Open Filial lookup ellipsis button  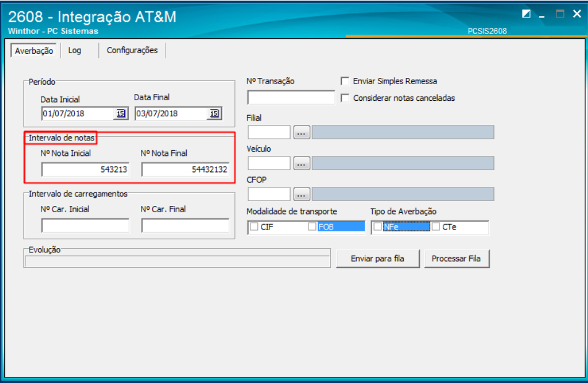[x=302, y=132]
